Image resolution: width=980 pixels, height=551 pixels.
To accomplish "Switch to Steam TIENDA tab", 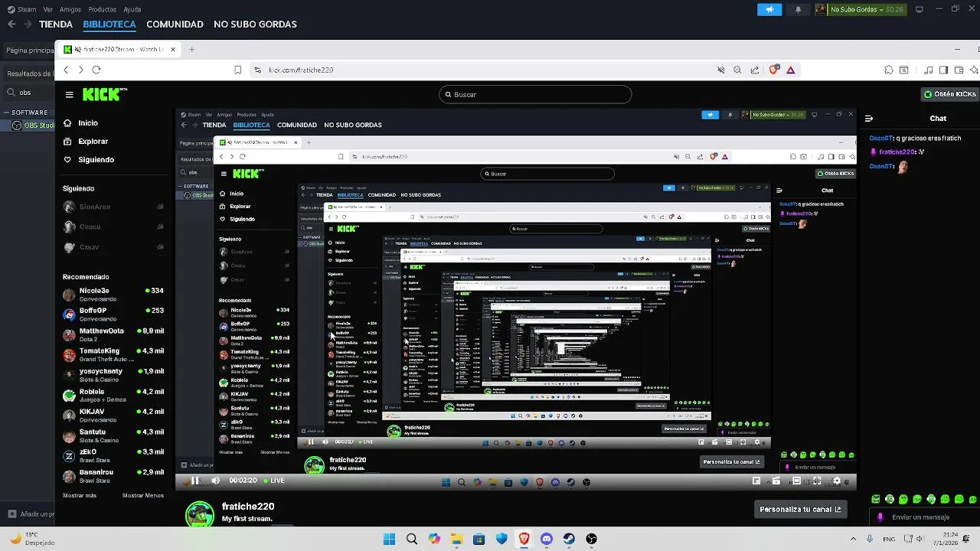I will (56, 24).
